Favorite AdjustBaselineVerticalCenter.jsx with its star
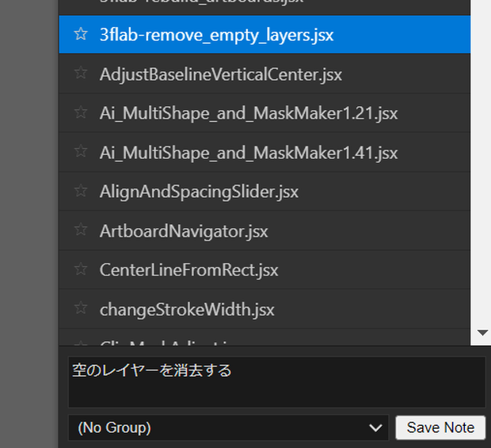 pos(81,73)
